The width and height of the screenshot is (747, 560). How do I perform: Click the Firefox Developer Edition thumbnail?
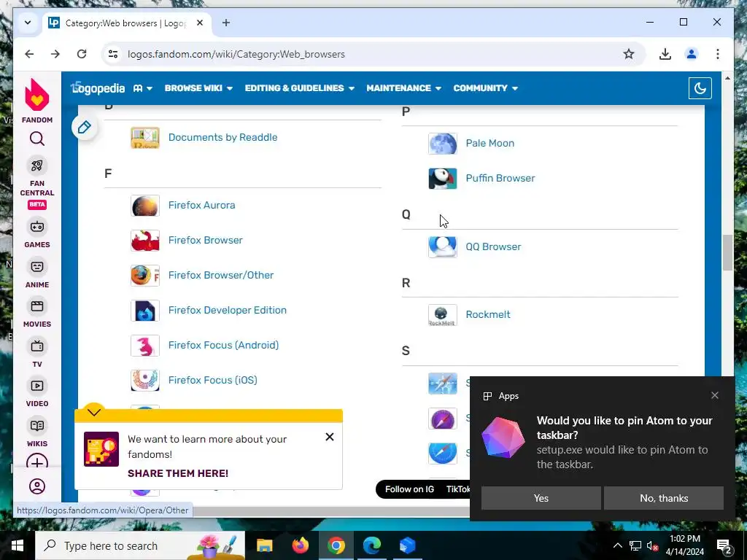pos(145,311)
